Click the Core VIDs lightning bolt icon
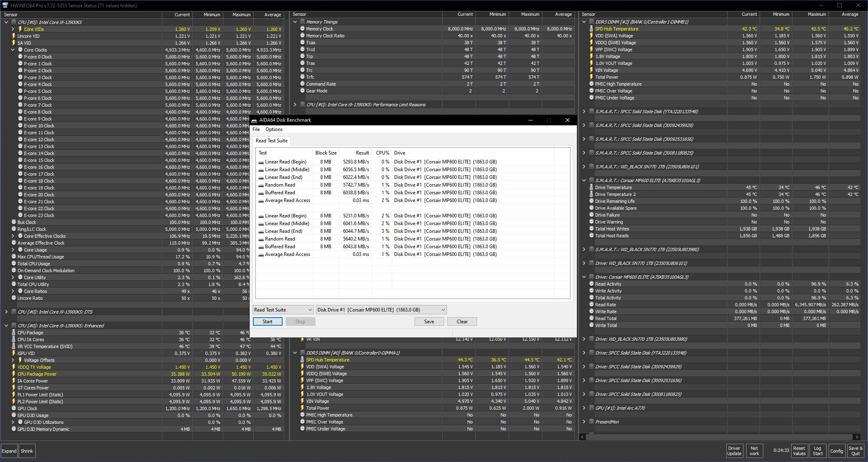This screenshot has width=868, height=462. pos(20,29)
